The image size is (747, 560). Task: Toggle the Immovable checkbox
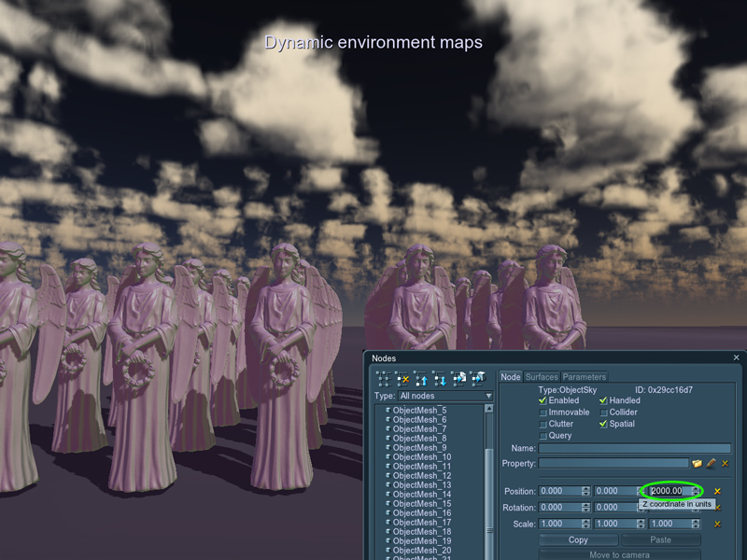(543, 413)
